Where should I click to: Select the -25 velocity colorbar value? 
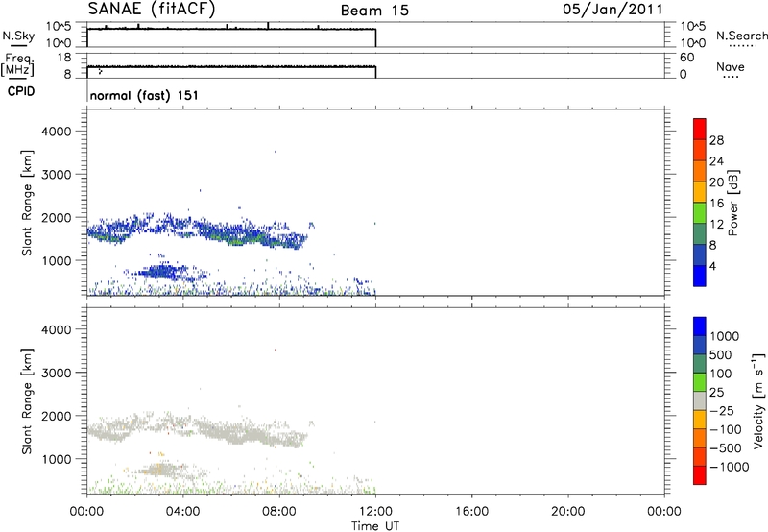[722, 410]
